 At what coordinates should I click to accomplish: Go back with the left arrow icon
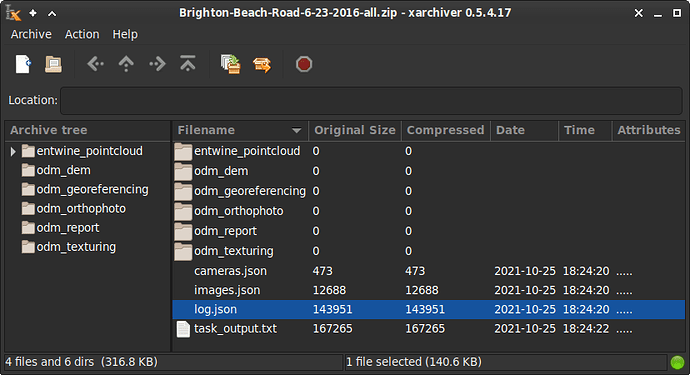pos(95,64)
